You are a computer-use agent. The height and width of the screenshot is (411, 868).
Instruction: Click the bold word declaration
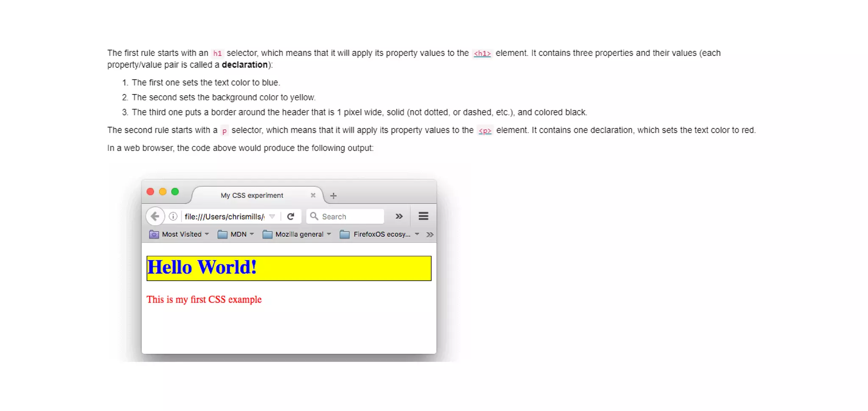pos(245,65)
